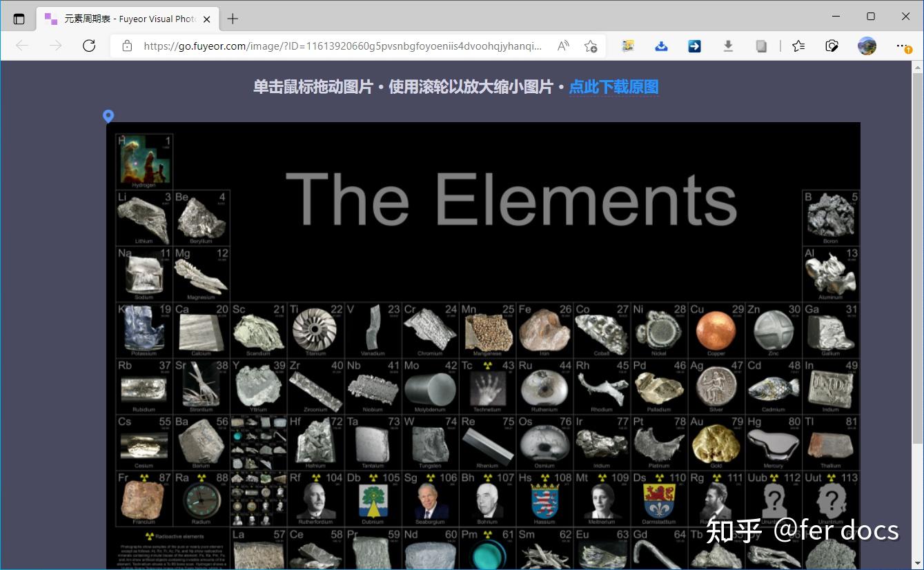Open a new browser tab
Image resolution: width=924 pixels, height=570 pixels.
tap(232, 19)
